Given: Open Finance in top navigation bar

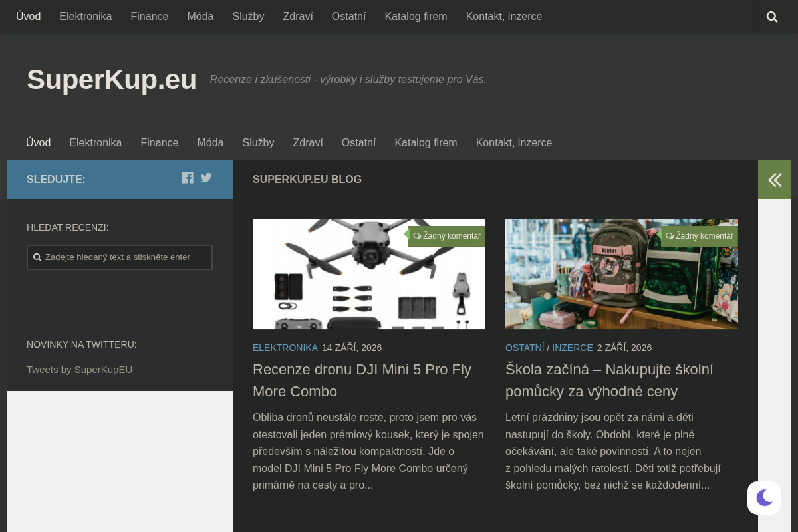Looking at the screenshot, I should click(x=150, y=17).
